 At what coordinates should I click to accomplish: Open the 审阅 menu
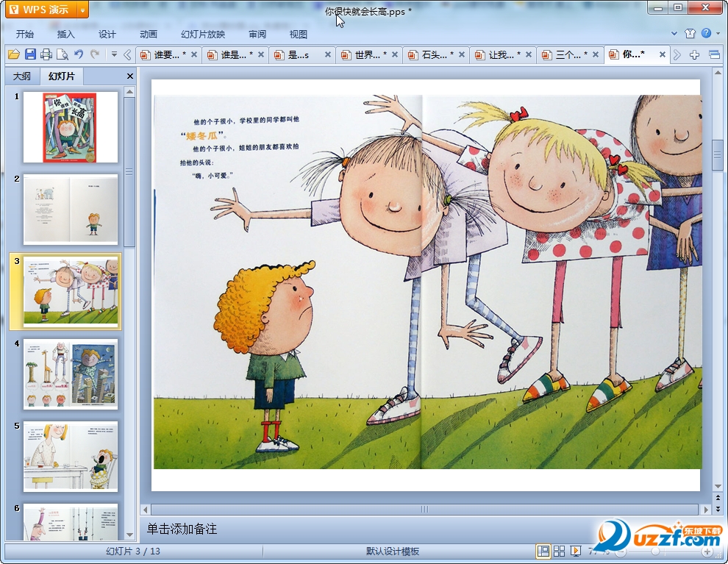257,34
